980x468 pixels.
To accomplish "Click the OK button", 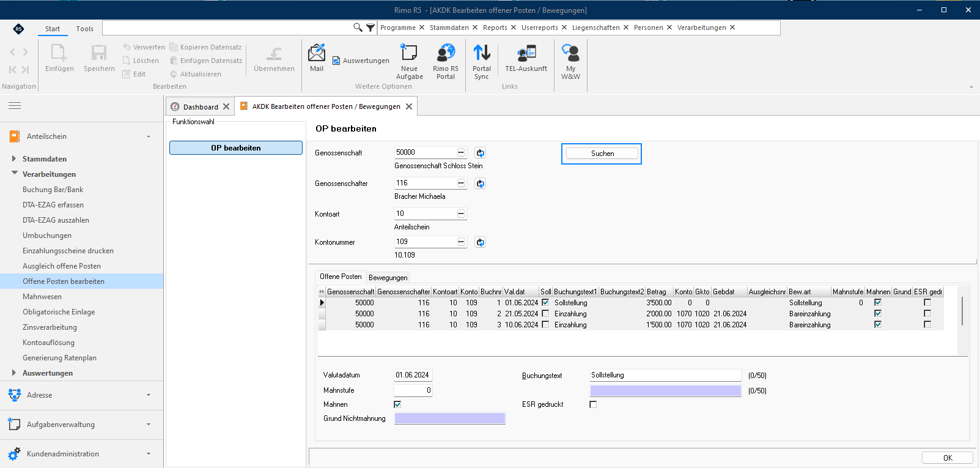I will tap(948, 458).
